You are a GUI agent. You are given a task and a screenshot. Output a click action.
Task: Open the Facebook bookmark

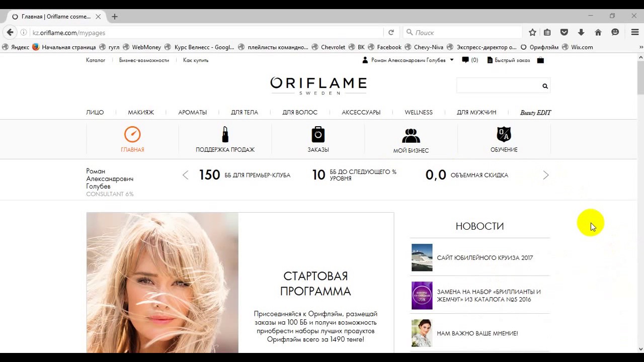[x=384, y=47]
